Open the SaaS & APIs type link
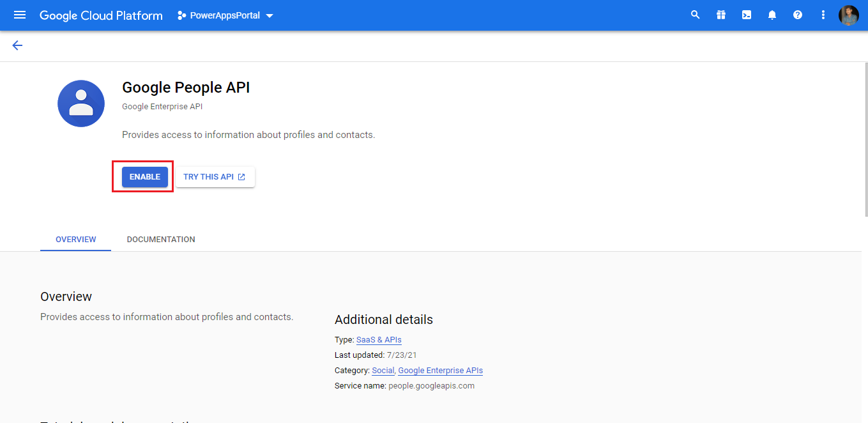The height and width of the screenshot is (423, 868). click(x=379, y=340)
